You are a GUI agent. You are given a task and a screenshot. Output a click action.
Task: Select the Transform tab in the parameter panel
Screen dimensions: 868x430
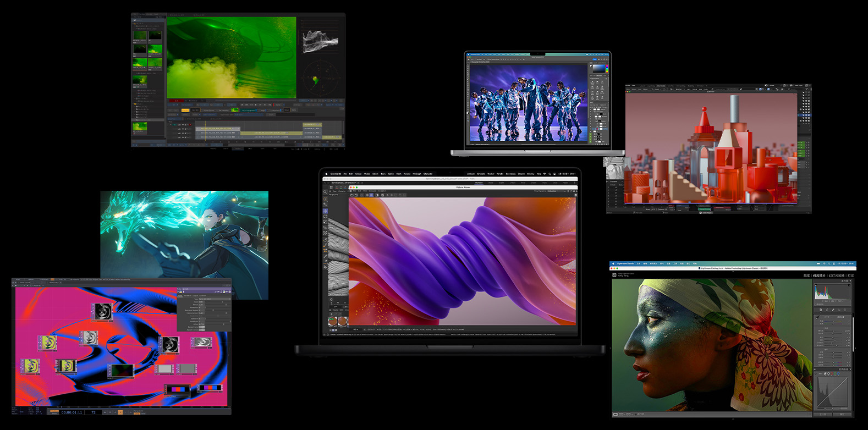[x=188, y=295]
